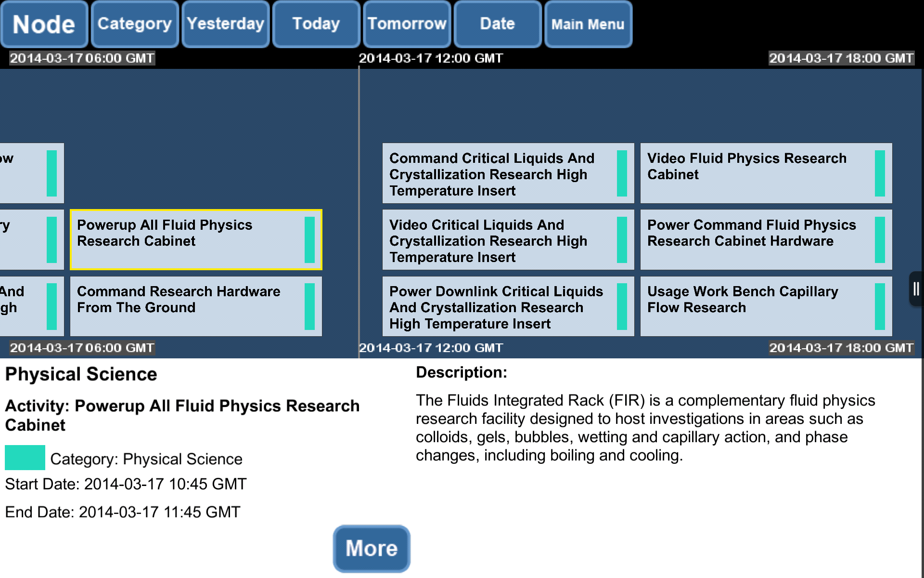Show Today's schedule
Screen dimensions: 924x578
tap(316, 24)
